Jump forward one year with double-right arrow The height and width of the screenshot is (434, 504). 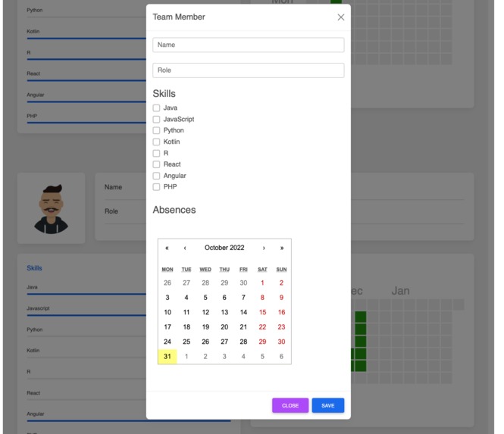[282, 248]
